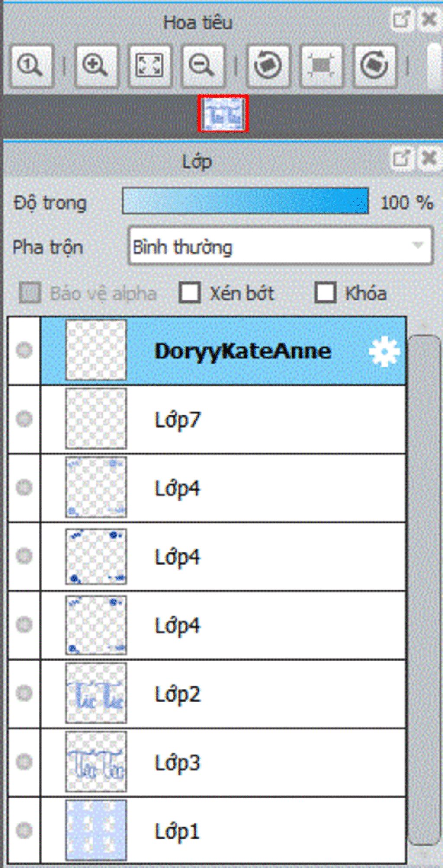Adjust the Độ trong opacity slider
This screenshot has height=868, width=443.
[x=245, y=201]
